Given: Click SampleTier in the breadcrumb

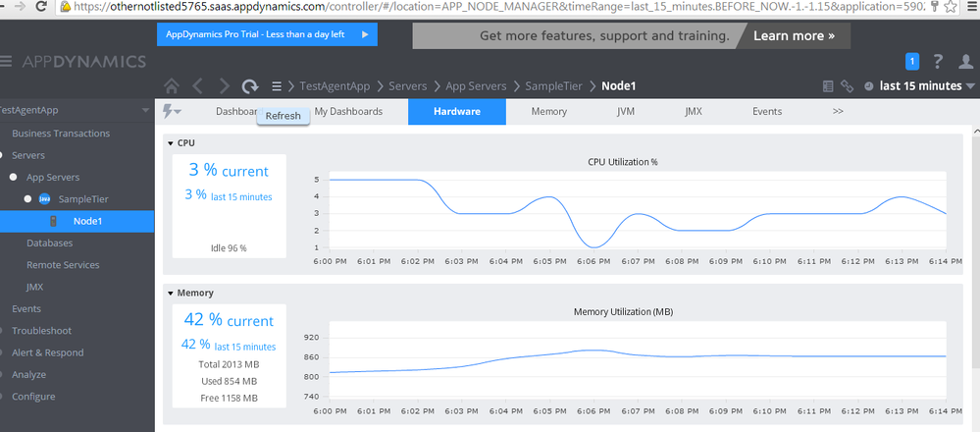Looking at the screenshot, I should (x=553, y=86).
